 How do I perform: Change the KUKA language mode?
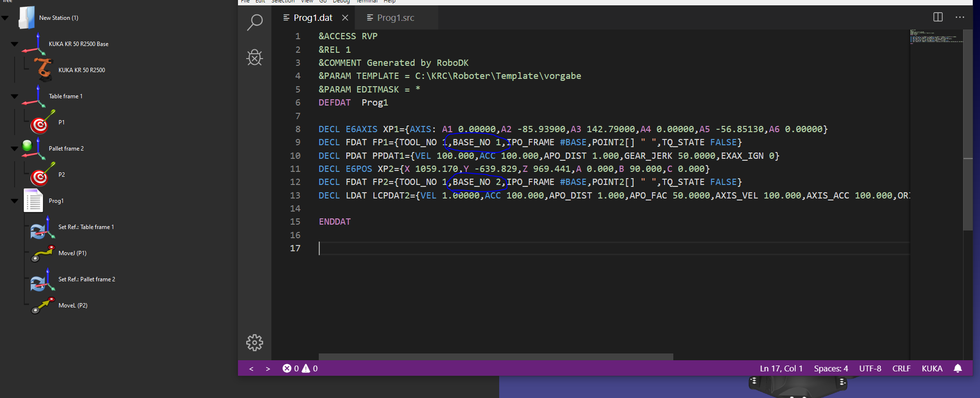coord(932,368)
